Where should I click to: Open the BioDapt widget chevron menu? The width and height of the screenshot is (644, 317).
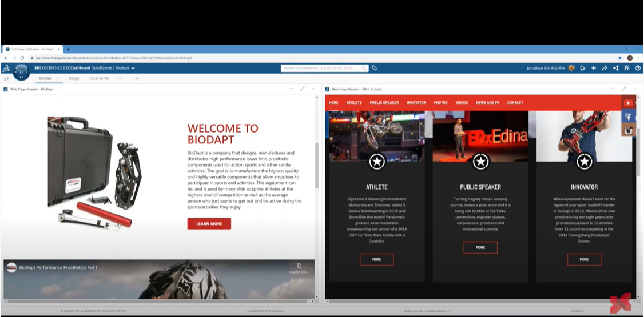pyautogui.click(x=313, y=89)
